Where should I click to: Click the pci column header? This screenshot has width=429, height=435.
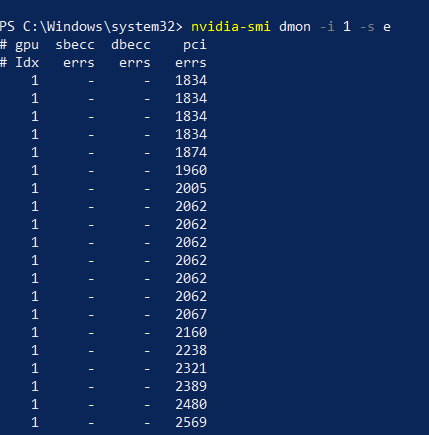[x=195, y=46]
